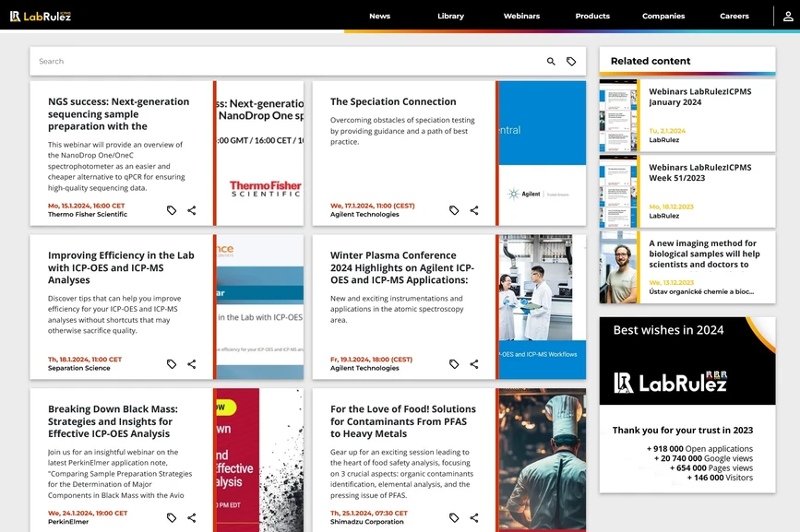Share the For the Love of Food webinar
Viewport: 800px width, 532px height.
pos(474,518)
